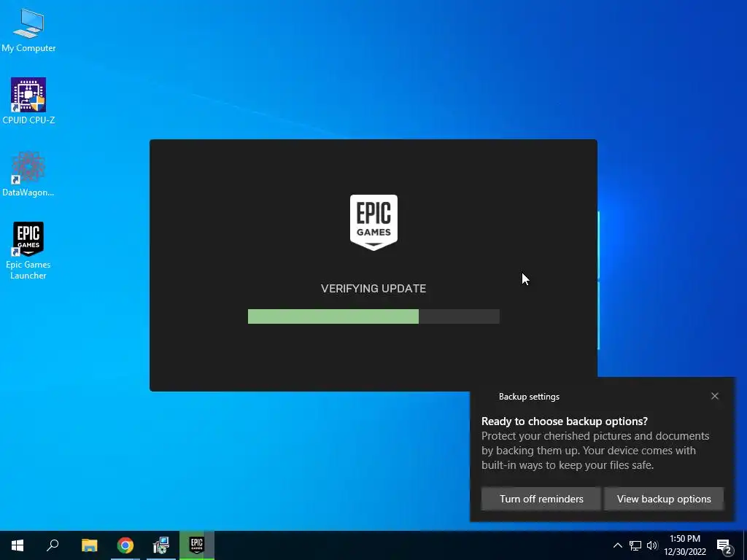Image resolution: width=747 pixels, height=560 pixels.
Task: Click the Verifying Update progress bar
Action: 373,316
